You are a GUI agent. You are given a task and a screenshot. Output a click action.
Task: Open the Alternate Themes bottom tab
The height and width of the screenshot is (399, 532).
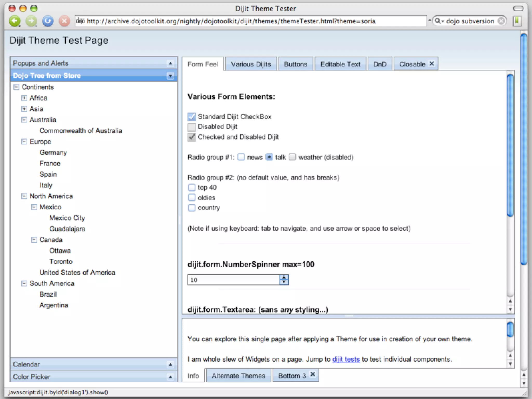point(238,376)
